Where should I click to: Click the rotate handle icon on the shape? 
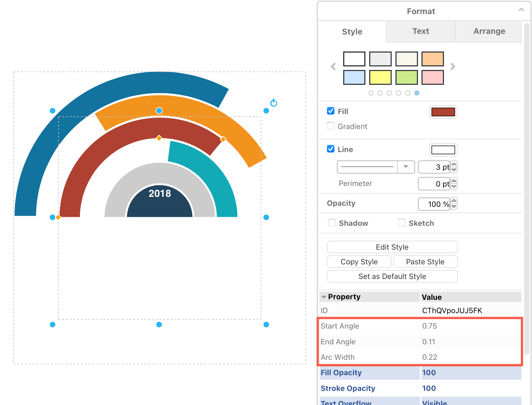274,103
